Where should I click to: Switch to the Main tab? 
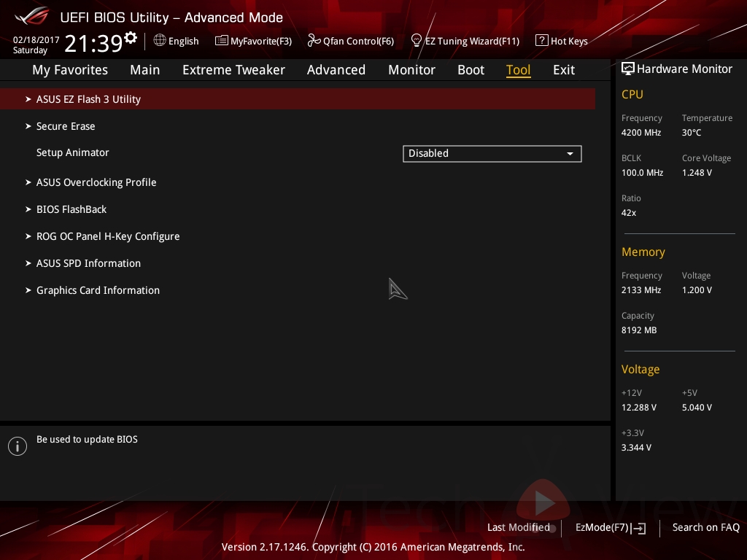pyautogui.click(x=145, y=70)
